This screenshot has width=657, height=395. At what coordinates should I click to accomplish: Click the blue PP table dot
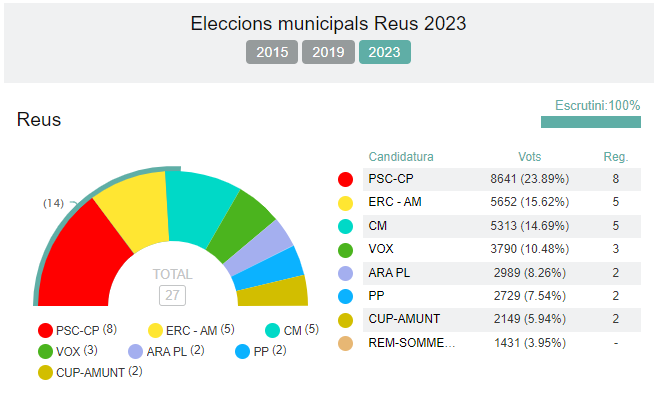(x=346, y=296)
